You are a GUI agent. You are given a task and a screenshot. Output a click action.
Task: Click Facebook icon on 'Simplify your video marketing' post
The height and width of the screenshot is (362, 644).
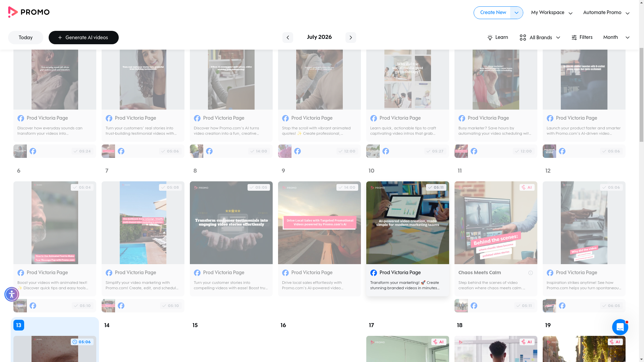(109, 273)
